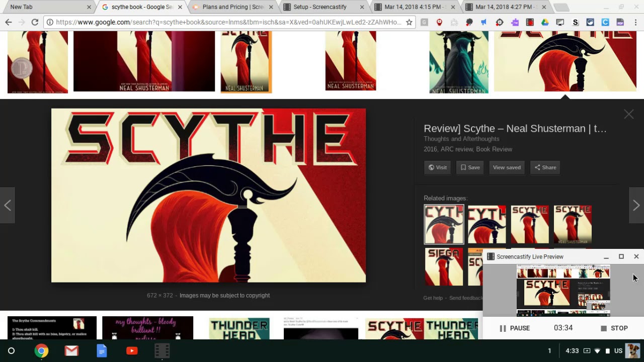Screen dimensions: 644x362
Task: Click the blue C extension icon
Action: coord(605,22)
